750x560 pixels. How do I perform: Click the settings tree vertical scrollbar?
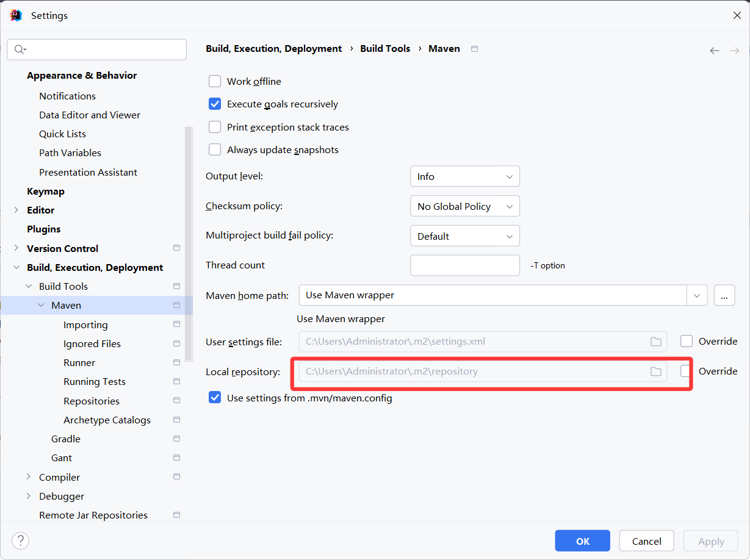click(189, 244)
